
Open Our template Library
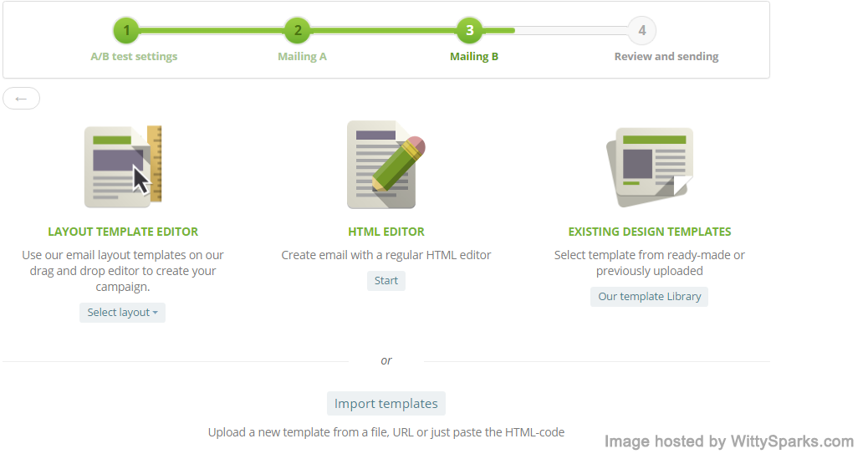(649, 297)
